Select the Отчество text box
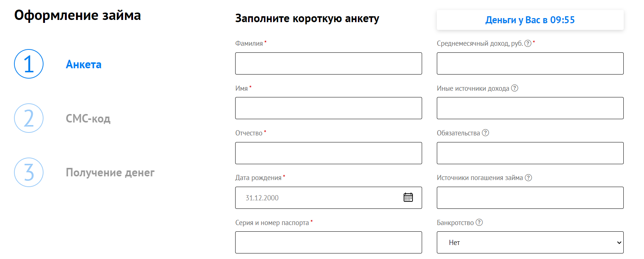 coord(328,153)
